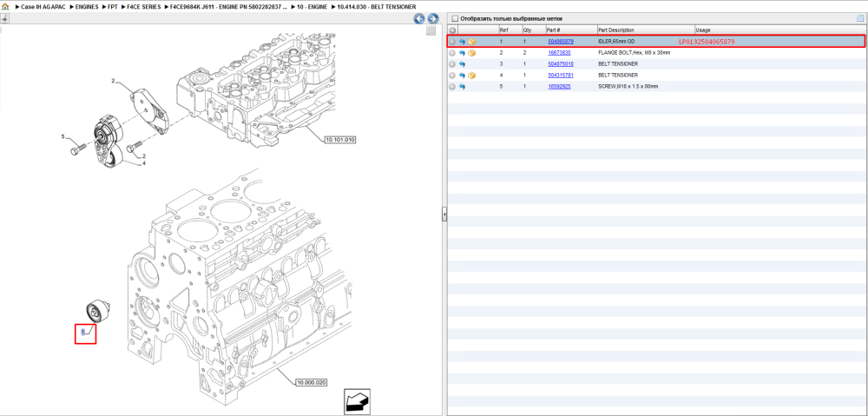Select 'FLANGE BOLT,Hex, M8 x 30mm' description
The image size is (868, 416).
635,53
